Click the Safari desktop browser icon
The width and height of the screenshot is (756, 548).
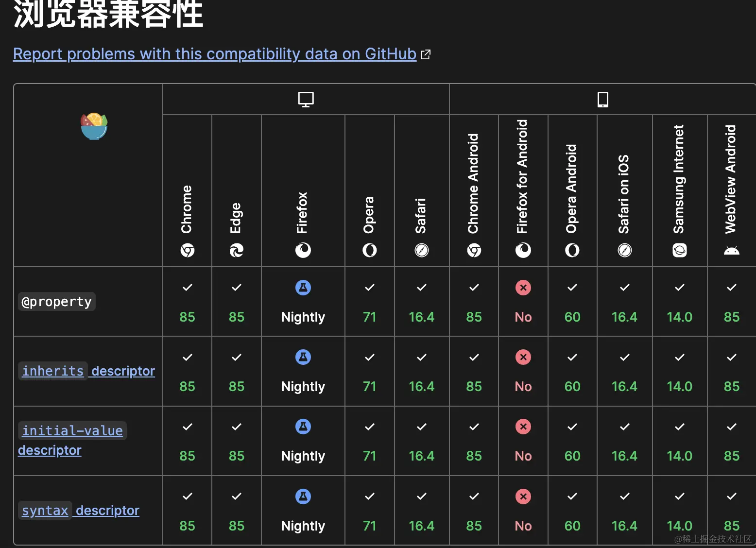tap(422, 250)
